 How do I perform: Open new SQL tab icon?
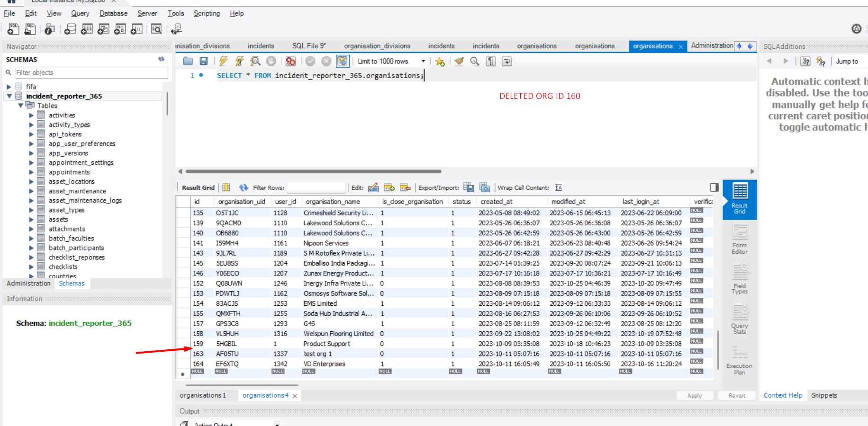pyautogui.click(x=13, y=29)
